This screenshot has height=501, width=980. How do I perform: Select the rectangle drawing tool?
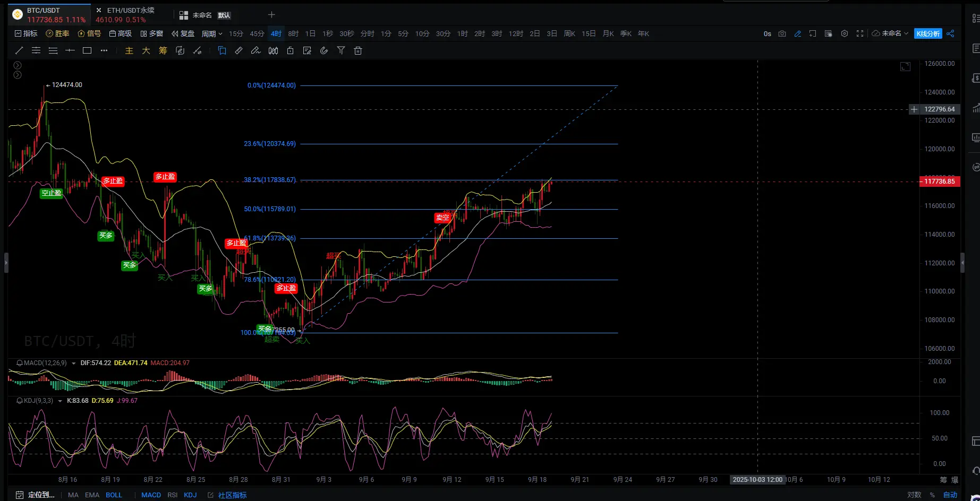click(87, 50)
